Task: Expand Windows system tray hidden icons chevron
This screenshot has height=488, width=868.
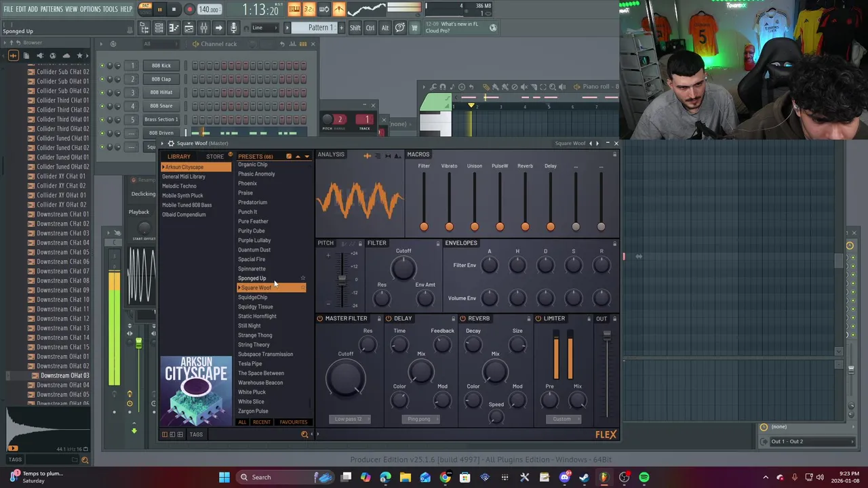Action: 766,477
